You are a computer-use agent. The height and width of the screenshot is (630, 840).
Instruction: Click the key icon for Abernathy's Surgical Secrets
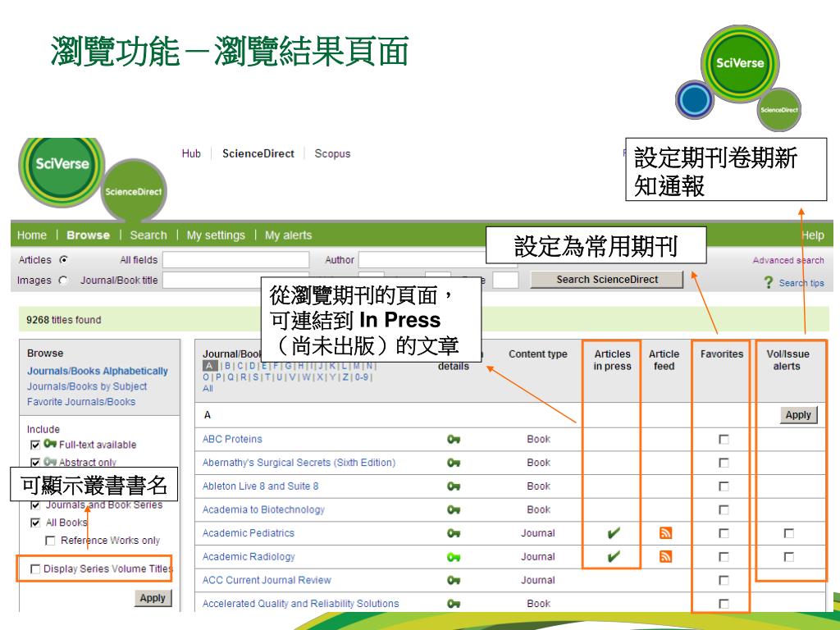tap(454, 463)
